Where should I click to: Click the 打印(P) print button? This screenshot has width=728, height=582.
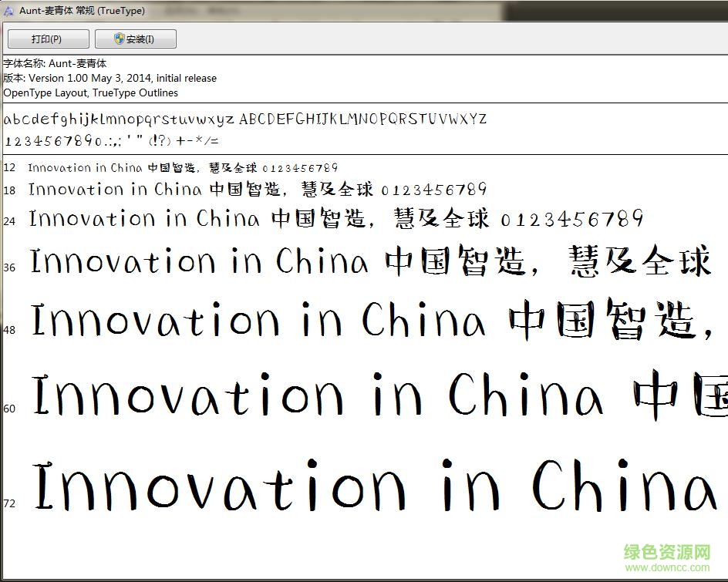49,39
